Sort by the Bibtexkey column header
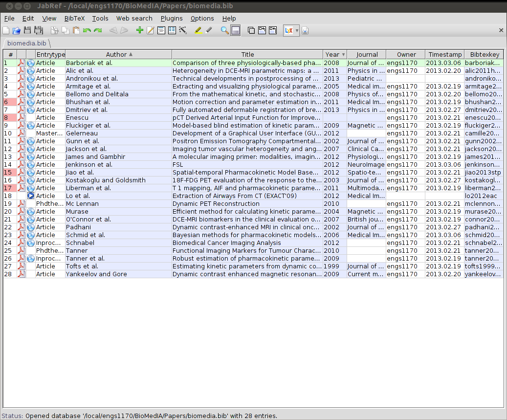The image size is (507, 420). (484, 54)
